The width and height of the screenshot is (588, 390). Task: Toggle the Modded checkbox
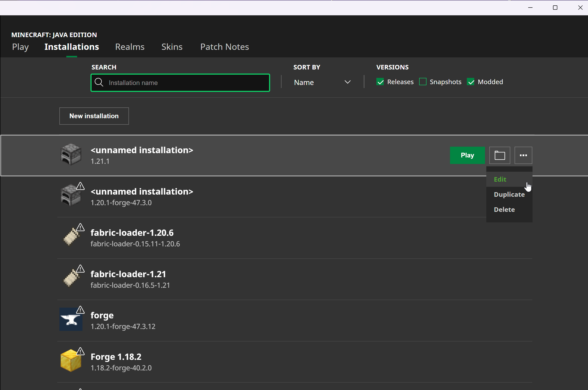click(x=471, y=82)
